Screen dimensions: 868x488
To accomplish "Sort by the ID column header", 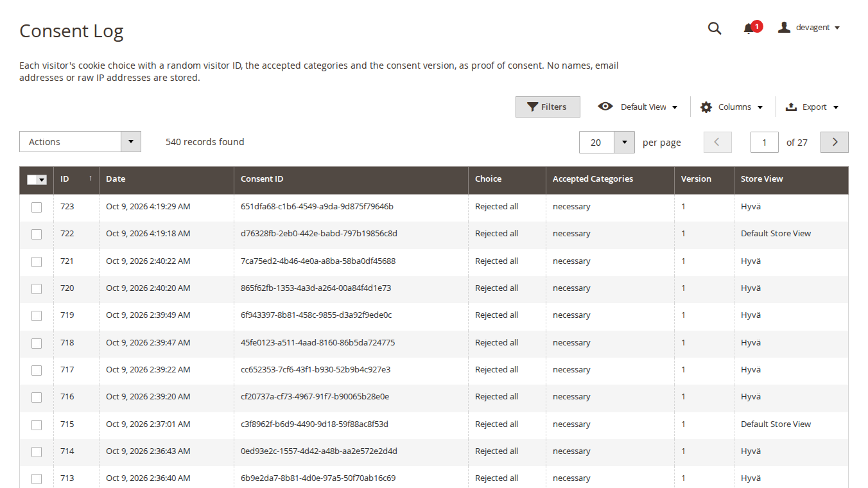I will [76, 179].
